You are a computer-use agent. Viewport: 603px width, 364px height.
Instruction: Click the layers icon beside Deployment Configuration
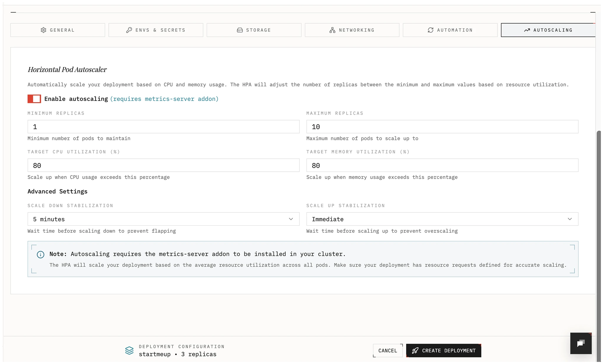click(x=129, y=350)
